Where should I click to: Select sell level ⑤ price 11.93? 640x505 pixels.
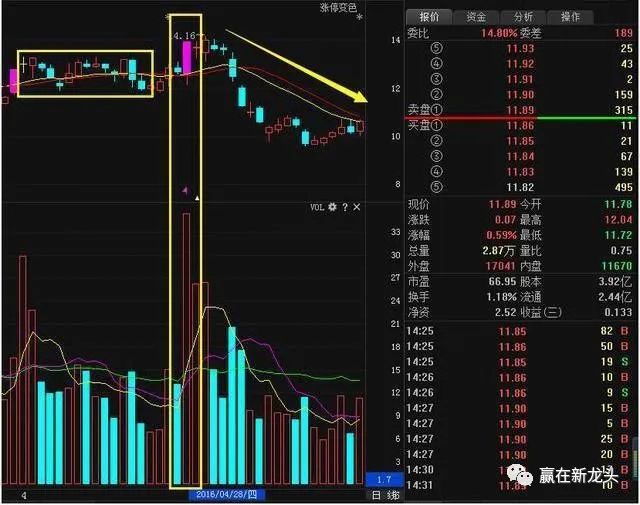coord(520,49)
